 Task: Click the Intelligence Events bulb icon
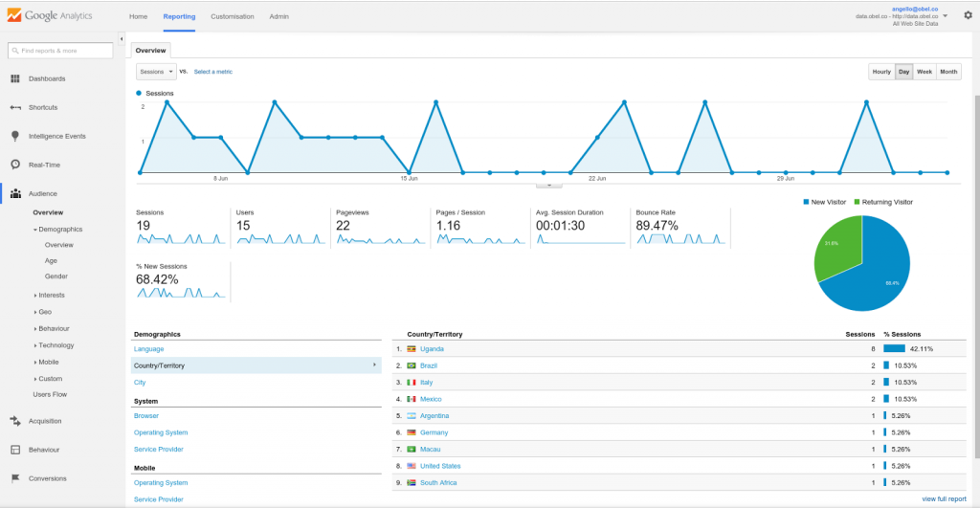(x=15, y=136)
